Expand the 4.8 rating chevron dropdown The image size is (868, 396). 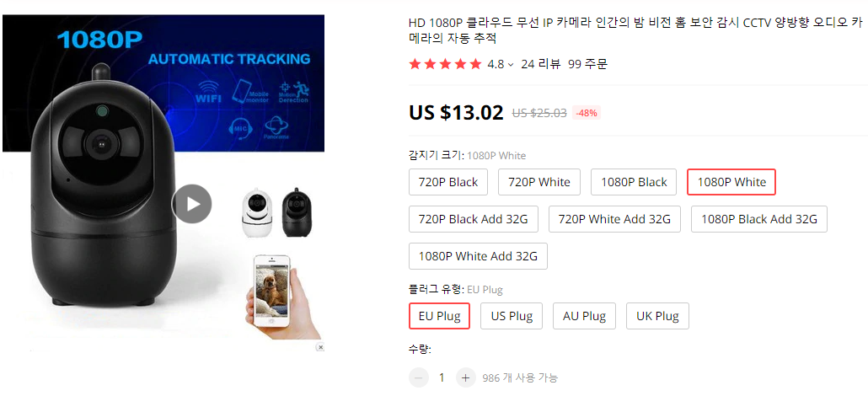tap(511, 65)
